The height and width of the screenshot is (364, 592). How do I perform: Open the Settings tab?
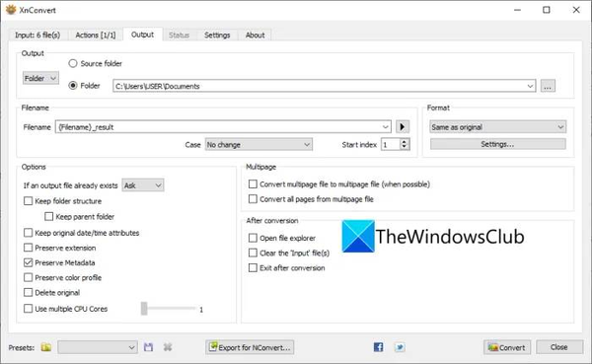[217, 36]
